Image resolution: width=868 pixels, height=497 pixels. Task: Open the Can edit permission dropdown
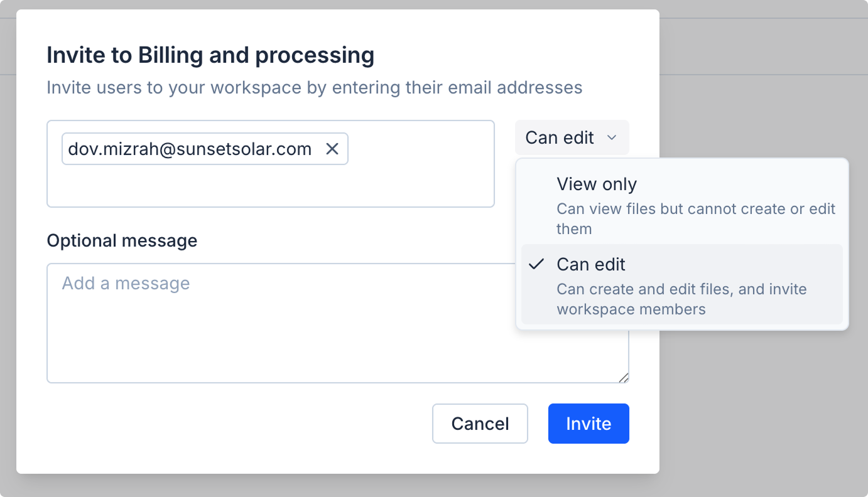click(x=572, y=137)
